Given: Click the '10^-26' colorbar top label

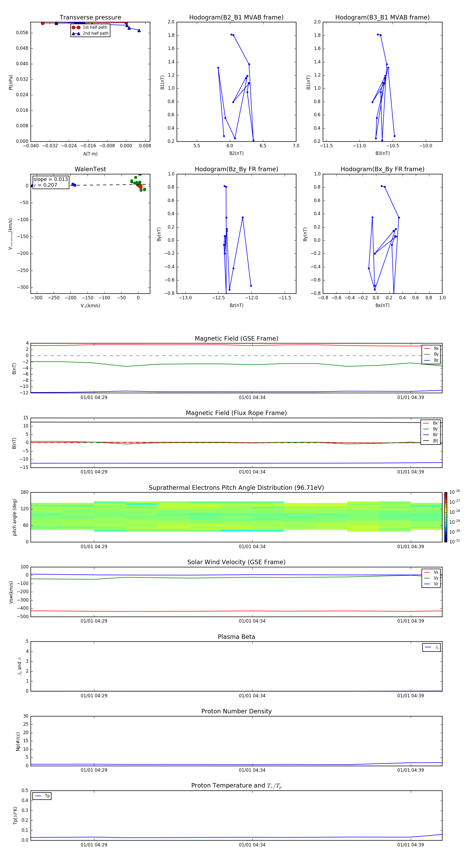Looking at the screenshot, I should click(x=455, y=492).
